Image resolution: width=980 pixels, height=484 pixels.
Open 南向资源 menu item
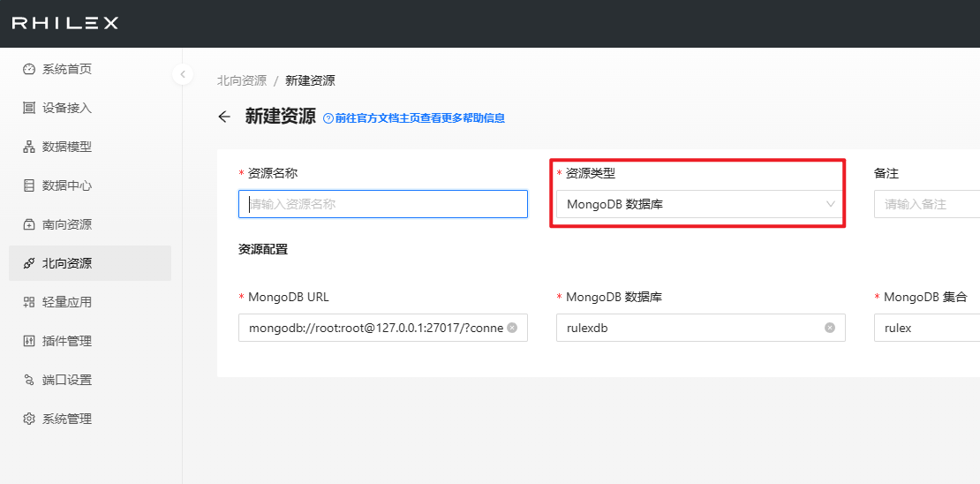[90, 224]
